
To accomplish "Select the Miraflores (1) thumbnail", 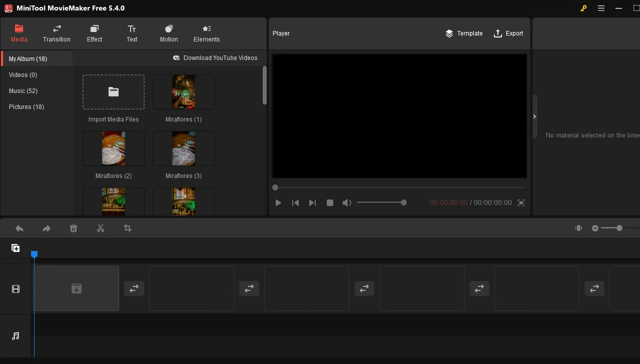I will click(184, 92).
